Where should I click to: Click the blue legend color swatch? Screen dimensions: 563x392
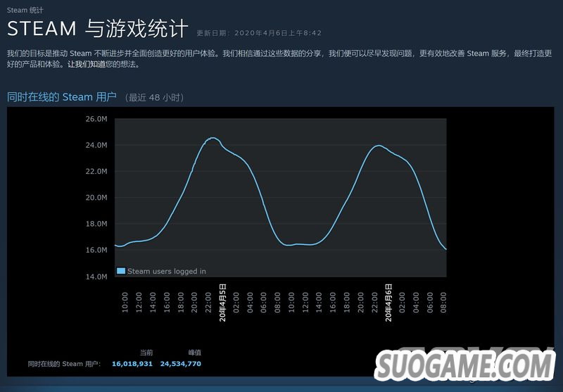pyautogui.click(x=121, y=271)
